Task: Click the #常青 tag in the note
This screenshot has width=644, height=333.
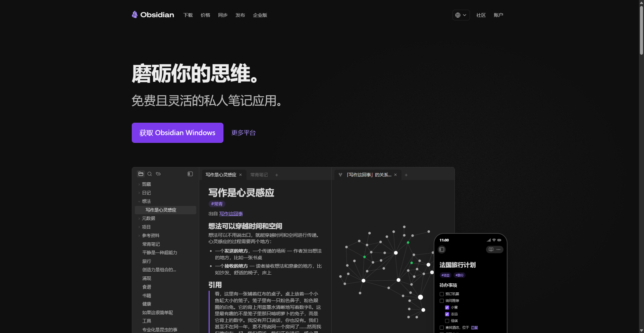Action: point(217,204)
